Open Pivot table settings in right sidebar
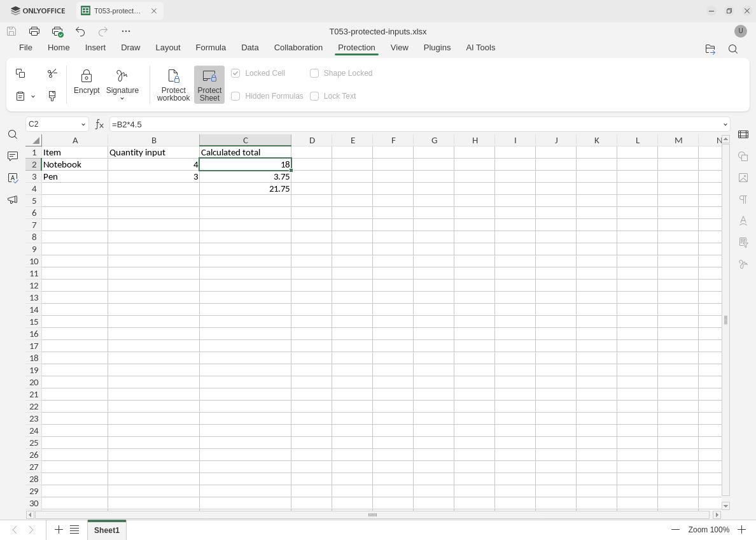 pos(743,242)
